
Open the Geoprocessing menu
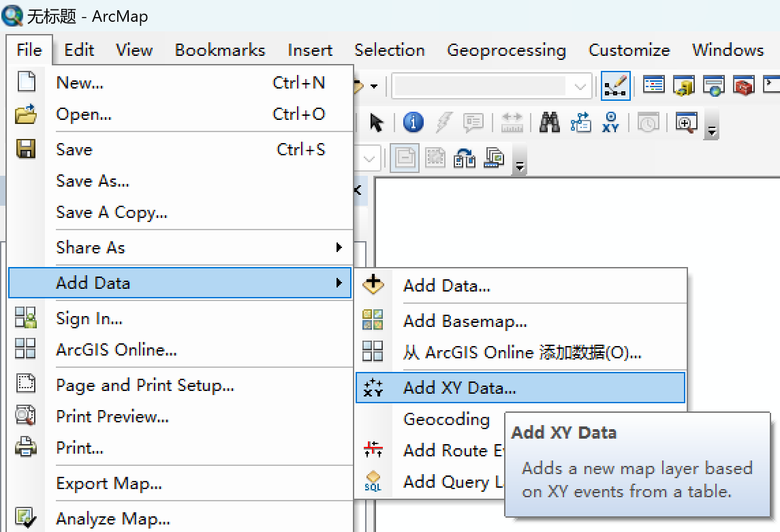506,50
